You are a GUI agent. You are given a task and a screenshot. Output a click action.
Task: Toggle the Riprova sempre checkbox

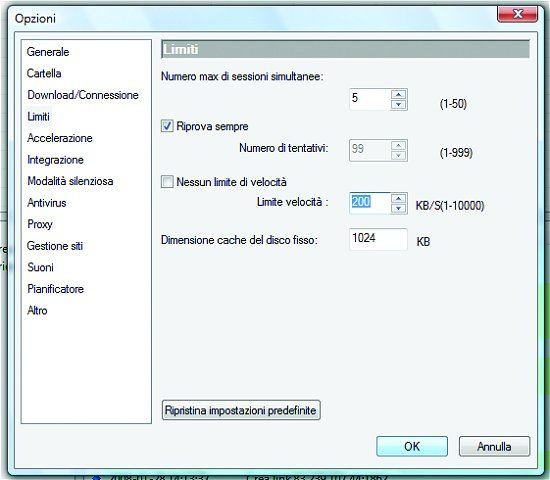[x=167, y=126]
